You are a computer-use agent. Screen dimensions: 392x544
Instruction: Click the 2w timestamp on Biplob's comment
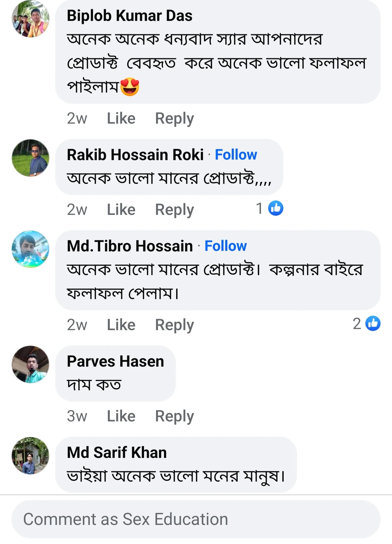point(77,118)
